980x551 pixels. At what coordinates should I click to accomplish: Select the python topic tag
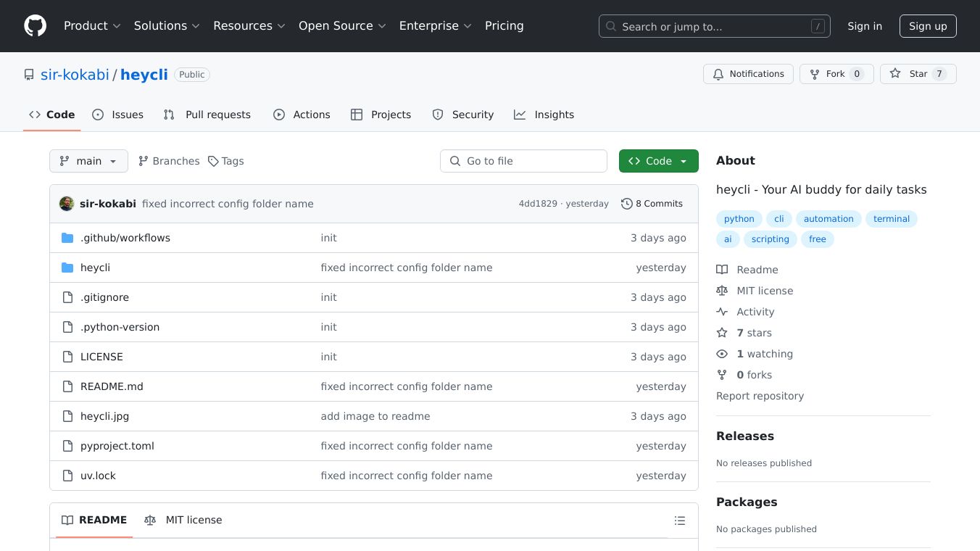click(739, 219)
